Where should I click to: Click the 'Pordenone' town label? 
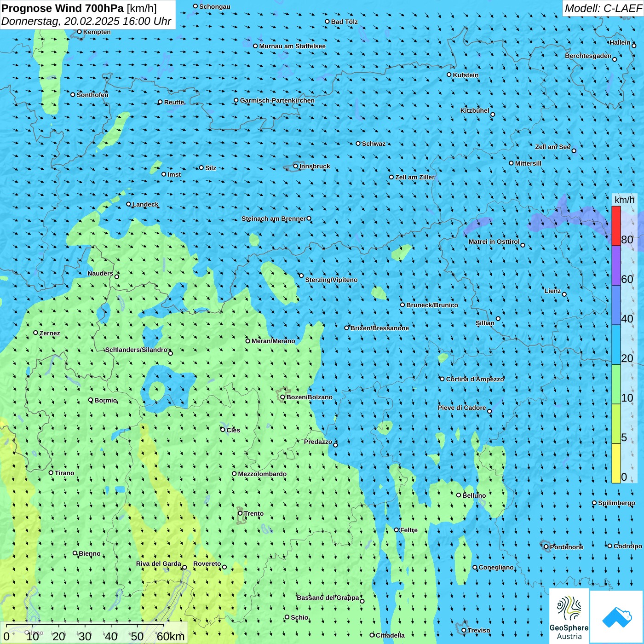click(x=567, y=547)
